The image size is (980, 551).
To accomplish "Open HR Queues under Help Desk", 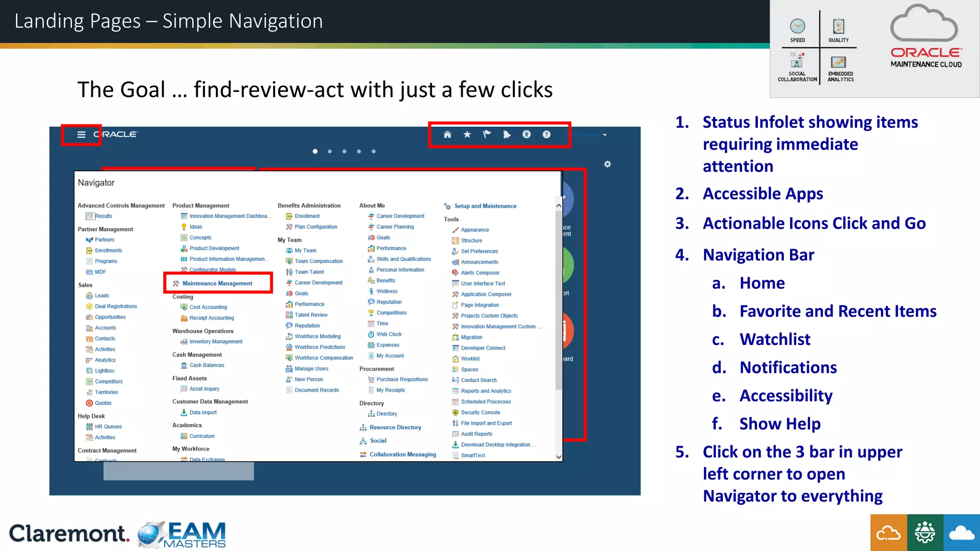I will (108, 427).
